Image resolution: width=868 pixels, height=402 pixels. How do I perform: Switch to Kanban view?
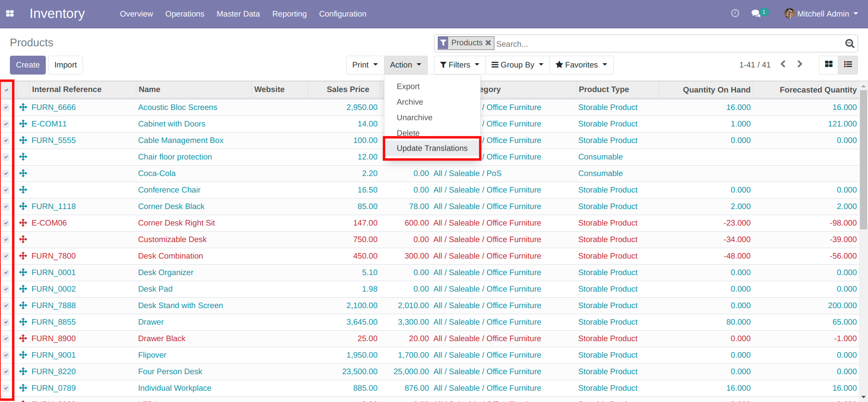(x=829, y=65)
